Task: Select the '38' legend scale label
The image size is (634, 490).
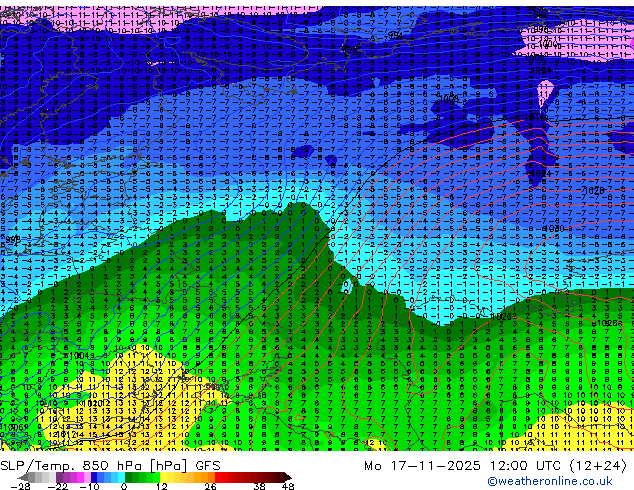Action: (x=259, y=486)
